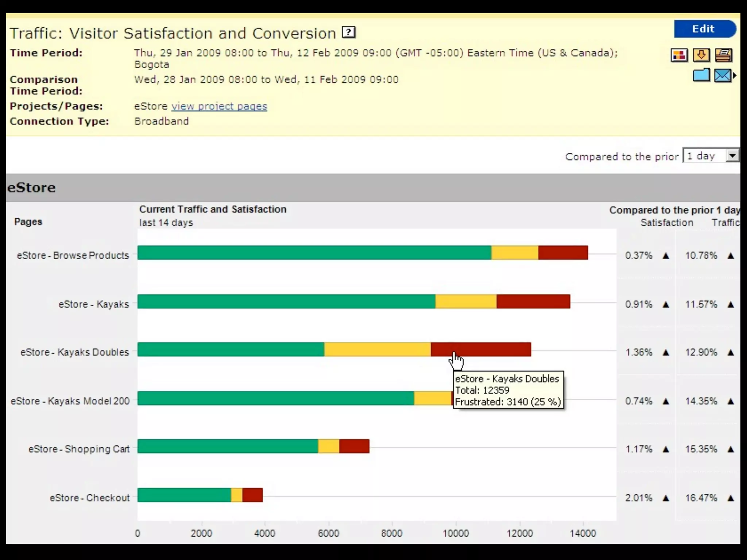
Task: Click the chart view icon
Action: coord(679,55)
